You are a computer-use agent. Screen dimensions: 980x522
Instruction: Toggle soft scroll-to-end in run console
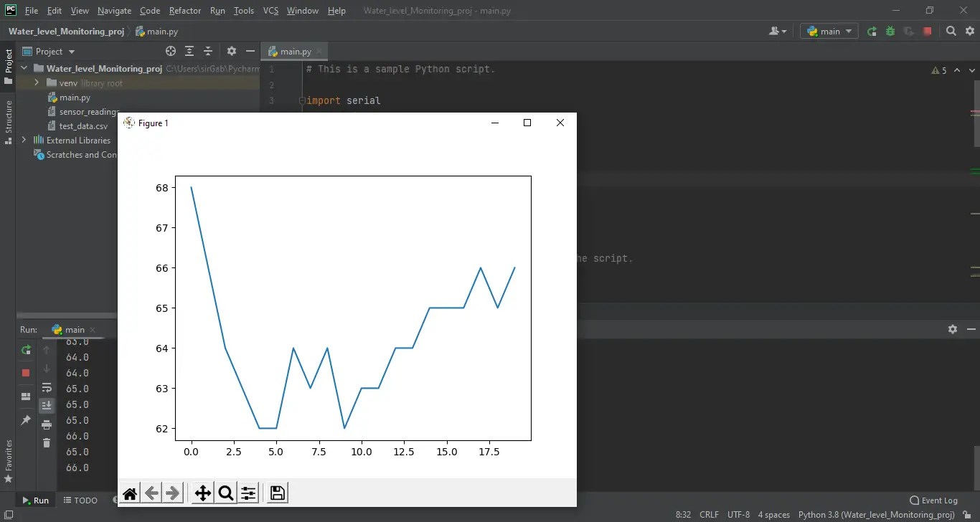tap(47, 405)
